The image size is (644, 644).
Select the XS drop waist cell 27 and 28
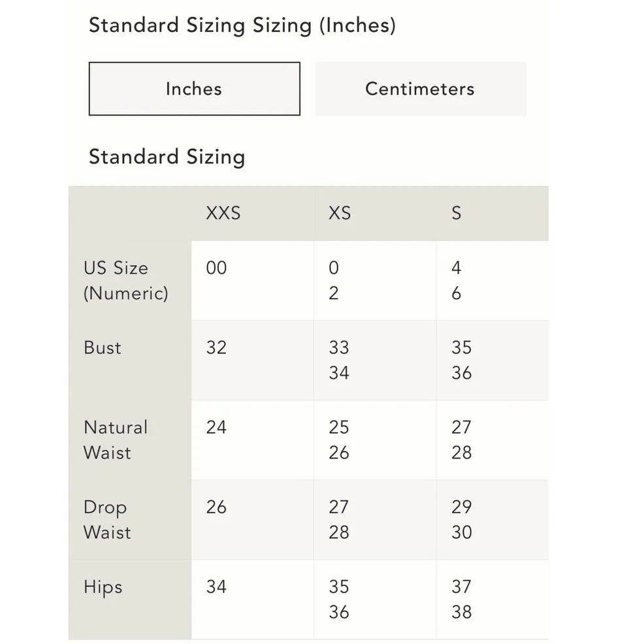339,519
